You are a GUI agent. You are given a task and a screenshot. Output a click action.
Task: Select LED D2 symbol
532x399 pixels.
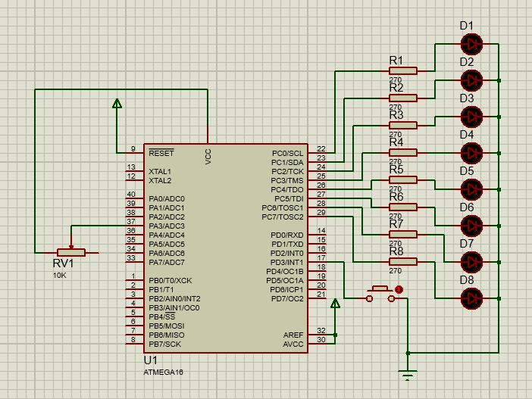pos(471,80)
